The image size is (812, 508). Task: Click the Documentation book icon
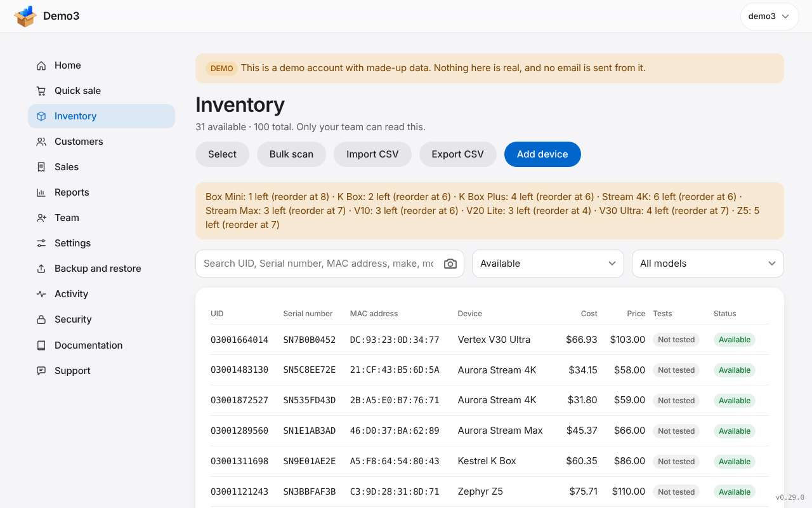click(x=41, y=345)
